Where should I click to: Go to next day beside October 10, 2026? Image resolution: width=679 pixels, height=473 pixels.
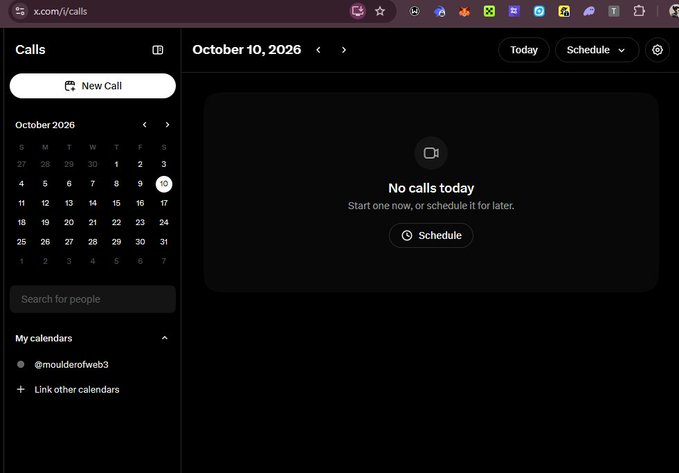click(344, 50)
